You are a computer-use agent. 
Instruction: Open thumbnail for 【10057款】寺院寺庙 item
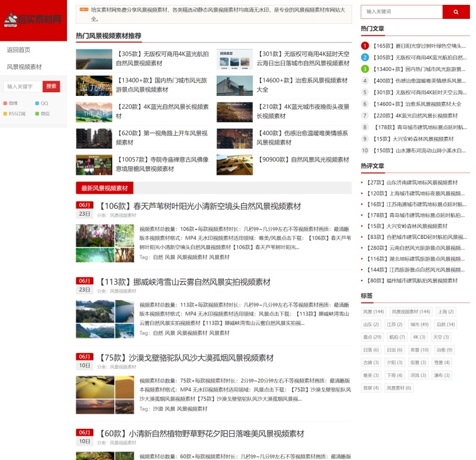94,165
